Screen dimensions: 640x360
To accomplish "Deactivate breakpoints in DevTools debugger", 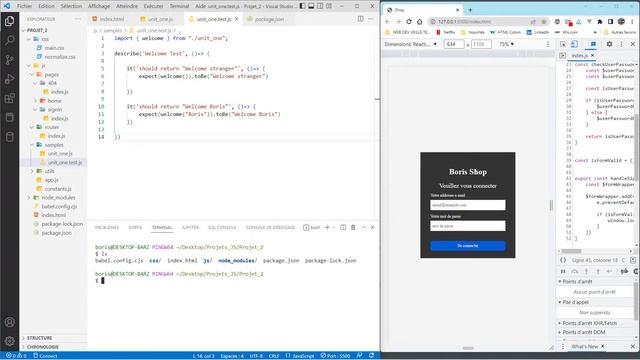I will tap(624, 271).
